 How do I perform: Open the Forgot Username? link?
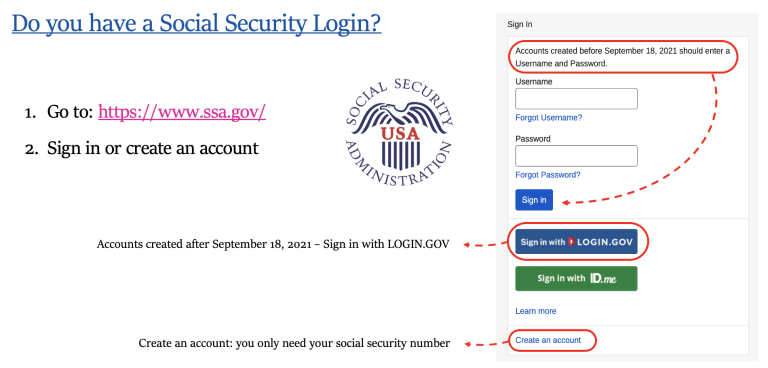pos(549,118)
